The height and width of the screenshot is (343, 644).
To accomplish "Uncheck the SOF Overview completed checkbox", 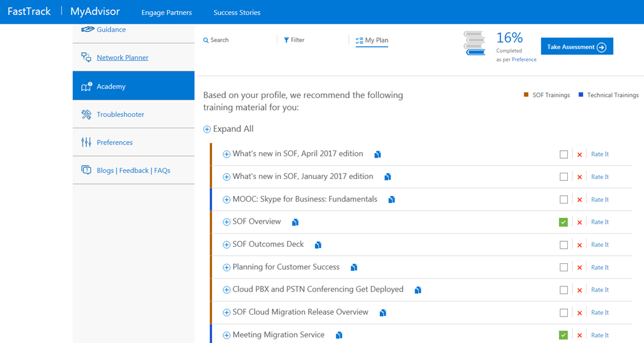I will [x=563, y=222].
